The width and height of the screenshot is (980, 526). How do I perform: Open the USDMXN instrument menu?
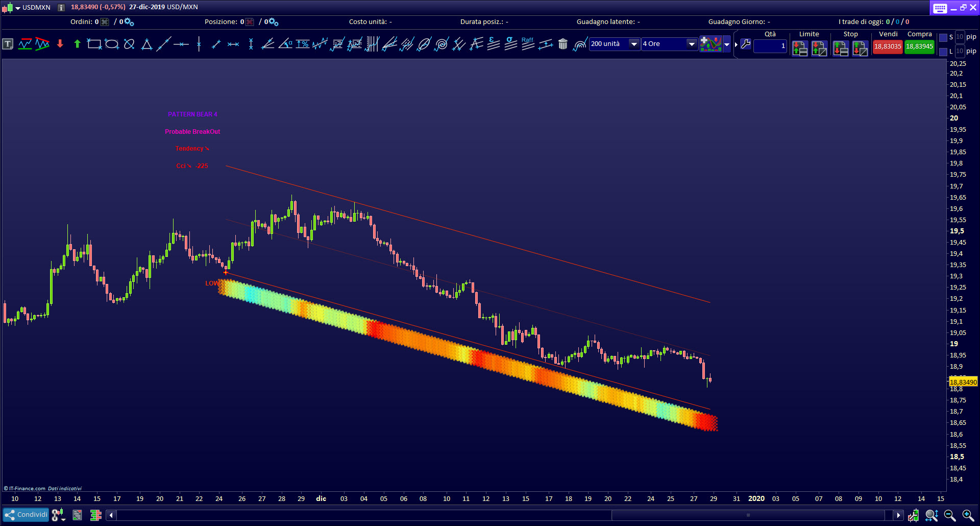(x=18, y=8)
